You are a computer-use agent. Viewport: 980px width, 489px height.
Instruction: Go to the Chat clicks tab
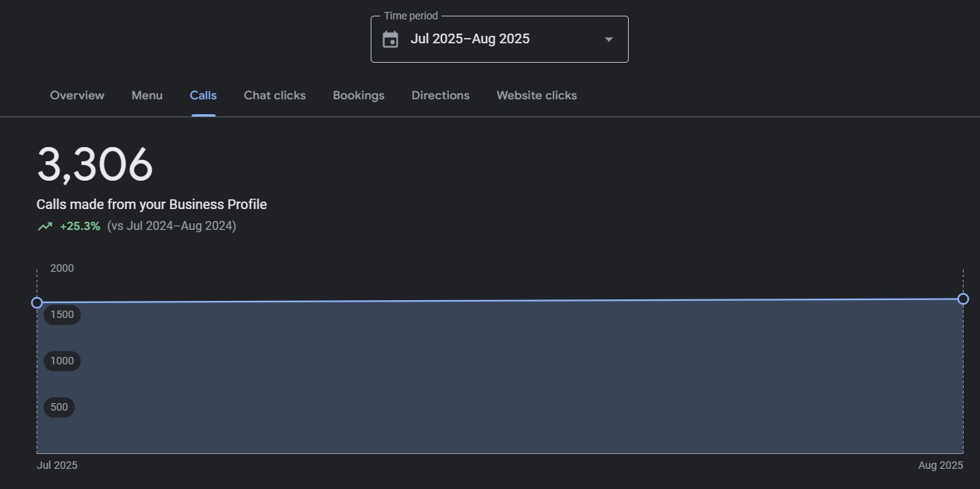[274, 96]
